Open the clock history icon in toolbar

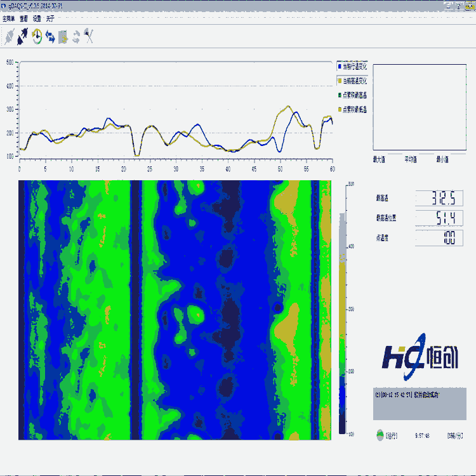pyautogui.click(x=37, y=37)
